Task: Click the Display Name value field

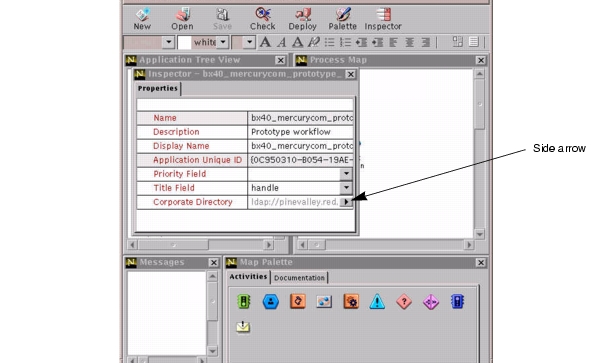Action: (301, 146)
